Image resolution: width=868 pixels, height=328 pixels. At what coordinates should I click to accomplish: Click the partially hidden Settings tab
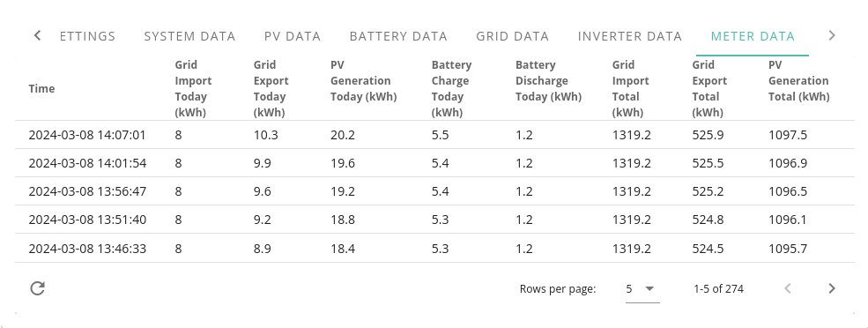tap(87, 36)
